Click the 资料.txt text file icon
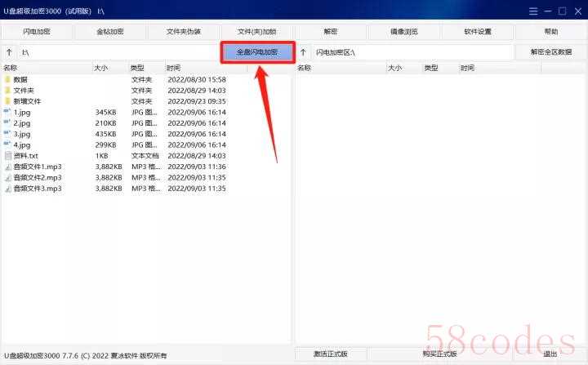This screenshot has height=365, width=588. tap(7, 155)
